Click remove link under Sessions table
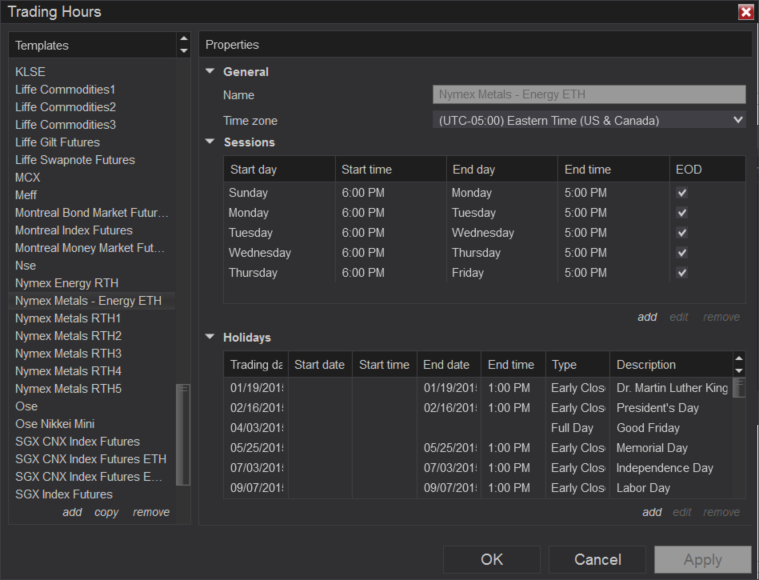759x580 pixels. point(721,317)
